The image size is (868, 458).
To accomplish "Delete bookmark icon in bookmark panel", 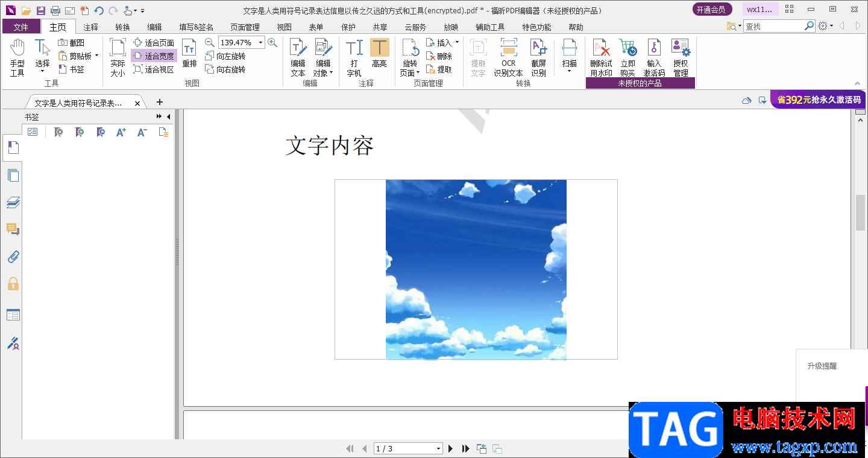I will [58, 132].
